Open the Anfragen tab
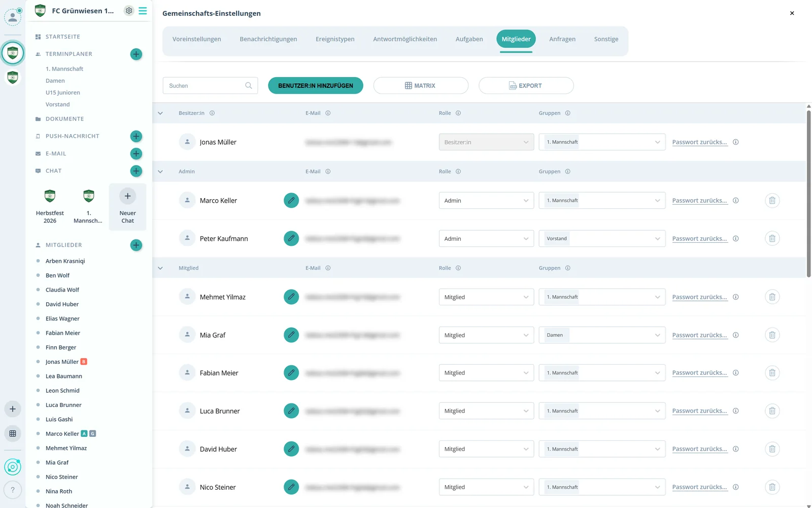 click(x=562, y=39)
